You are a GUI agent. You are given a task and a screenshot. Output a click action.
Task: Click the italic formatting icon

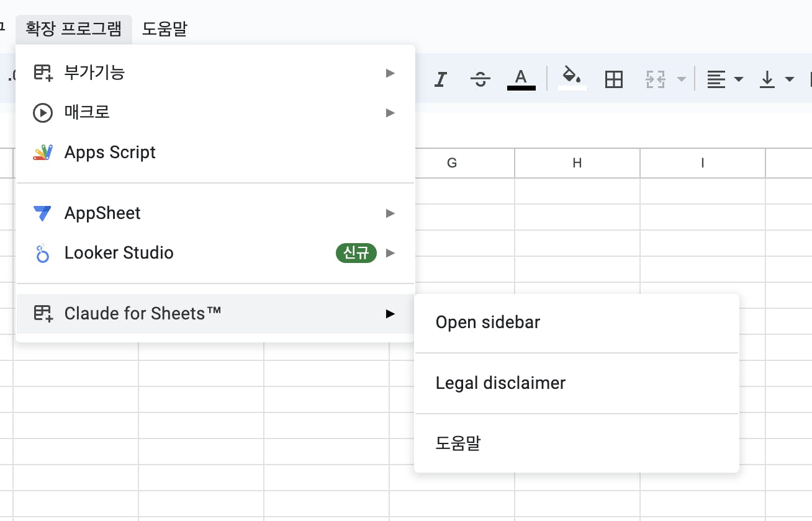441,79
